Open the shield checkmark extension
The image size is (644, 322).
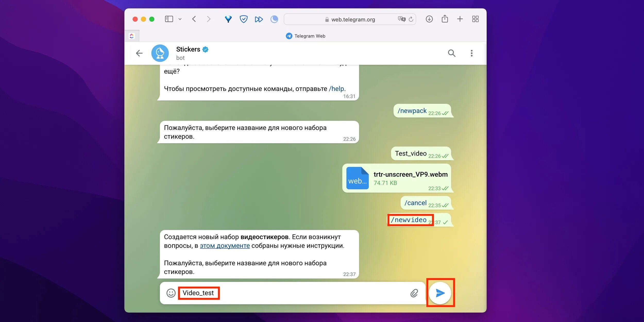pyautogui.click(x=243, y=19)
